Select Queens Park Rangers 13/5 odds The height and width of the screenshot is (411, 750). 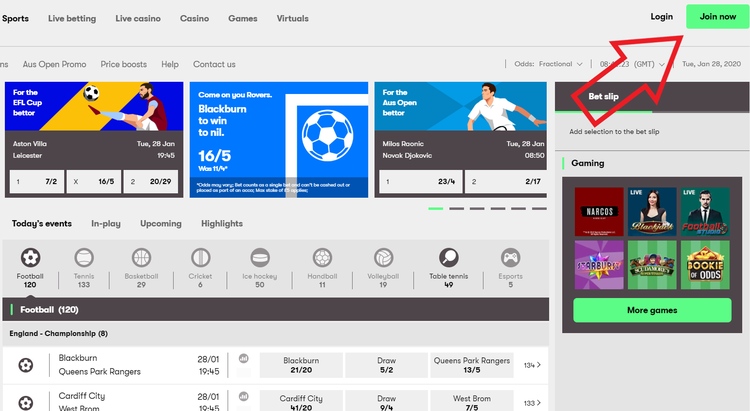pyautogui.click(x=472, y=365)
